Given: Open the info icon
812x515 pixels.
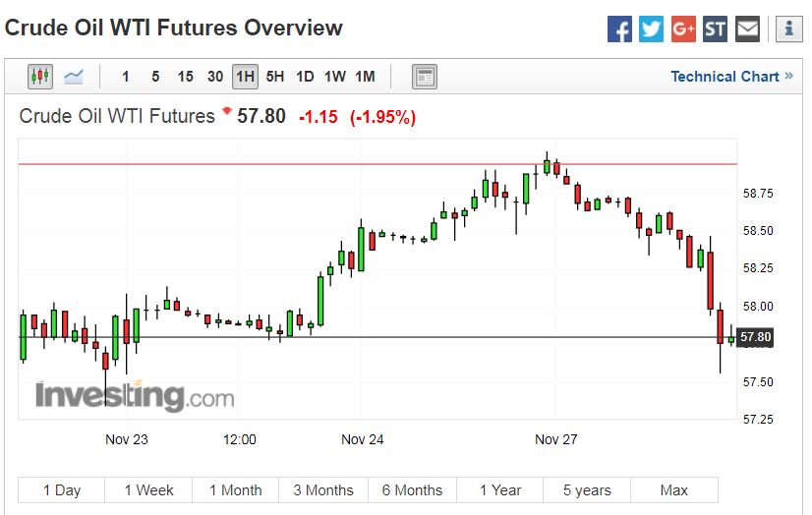Looking at the screenshot, I should (x=788, y=29).
